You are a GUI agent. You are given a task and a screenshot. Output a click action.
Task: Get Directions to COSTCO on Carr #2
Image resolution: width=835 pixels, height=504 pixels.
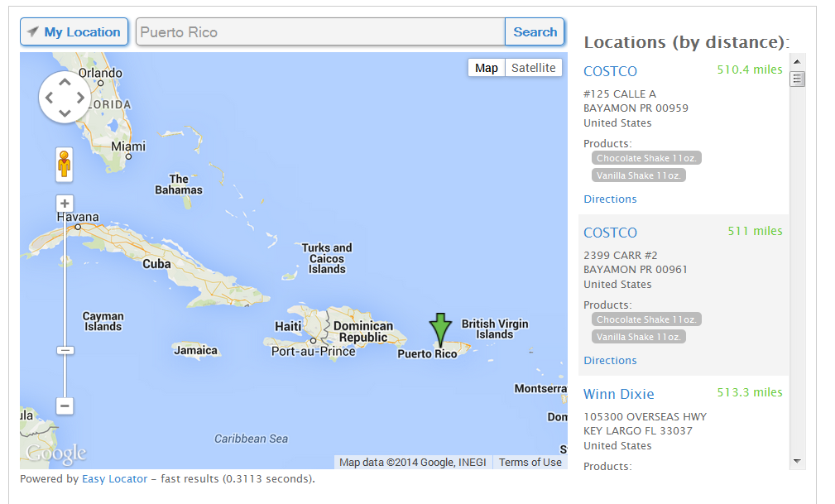(610, 361)
